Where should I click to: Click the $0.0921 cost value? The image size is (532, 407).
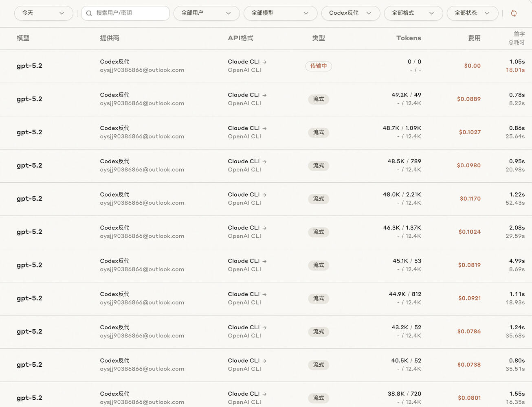[470, 298]
